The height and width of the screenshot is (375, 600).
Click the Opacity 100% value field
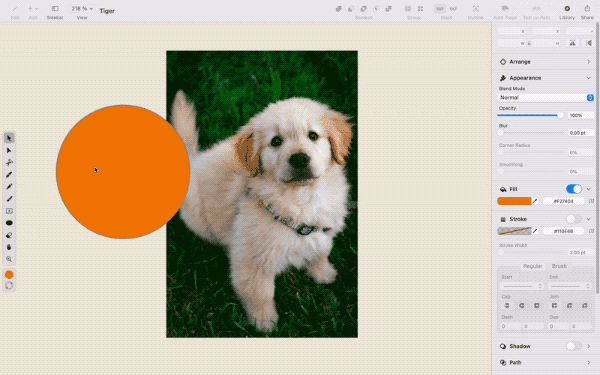click(x=580, y=115)
